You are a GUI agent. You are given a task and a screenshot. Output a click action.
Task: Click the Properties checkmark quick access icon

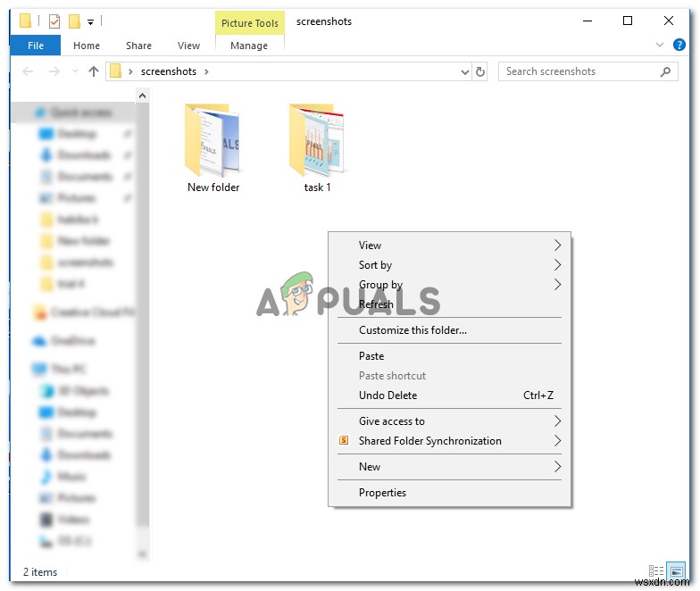coord(54,21)
